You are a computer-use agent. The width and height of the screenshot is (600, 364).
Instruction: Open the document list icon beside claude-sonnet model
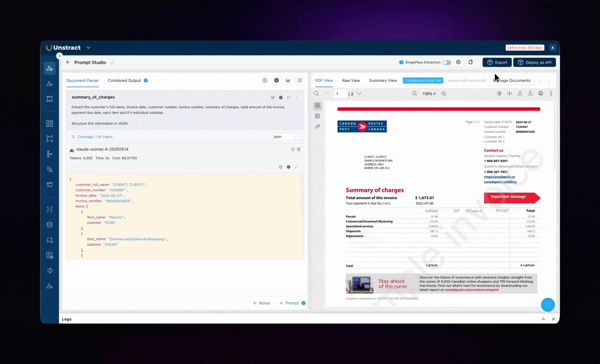click(299, 149)
